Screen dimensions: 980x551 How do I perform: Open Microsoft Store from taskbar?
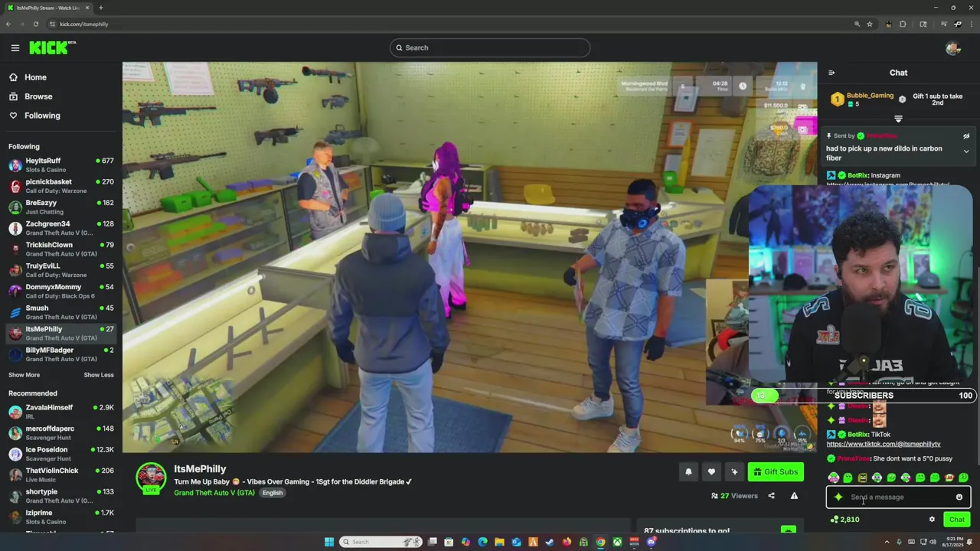[x=449, y=542]
